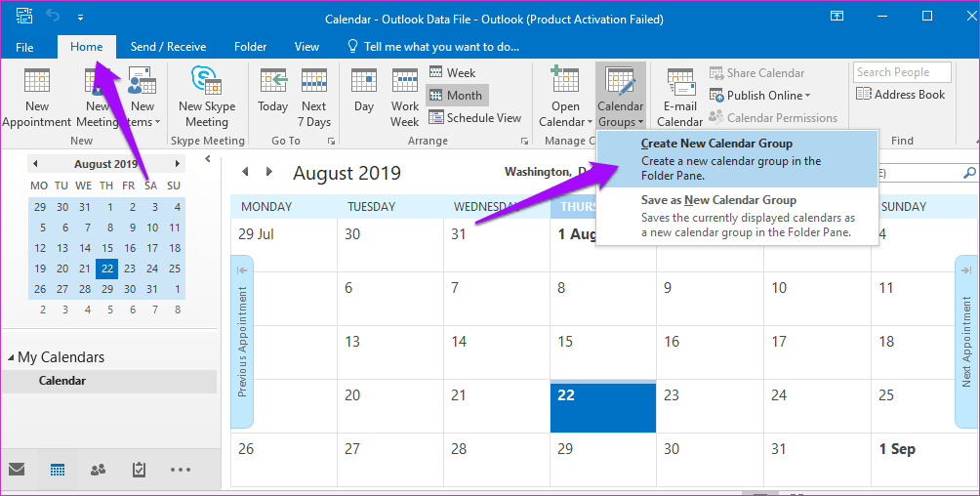Go to next month in main calendar
The width and height of the screenshot is (980, 496).
click(x=268, y=172)
